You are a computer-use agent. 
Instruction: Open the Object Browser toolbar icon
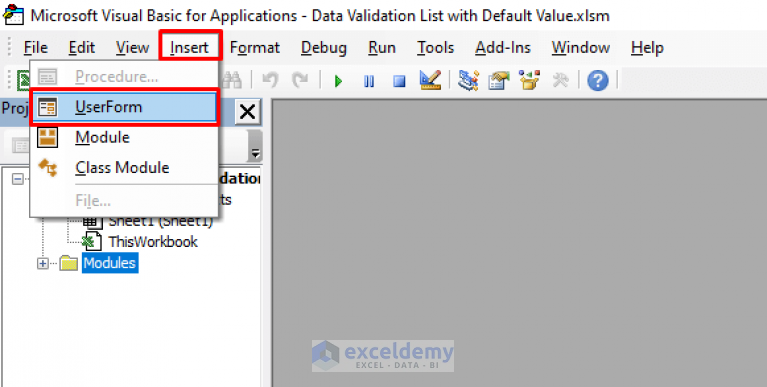click(529, 80)
